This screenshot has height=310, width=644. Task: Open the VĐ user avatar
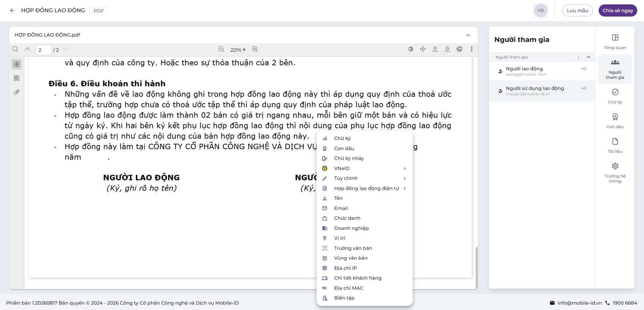[x=541, y=10]
